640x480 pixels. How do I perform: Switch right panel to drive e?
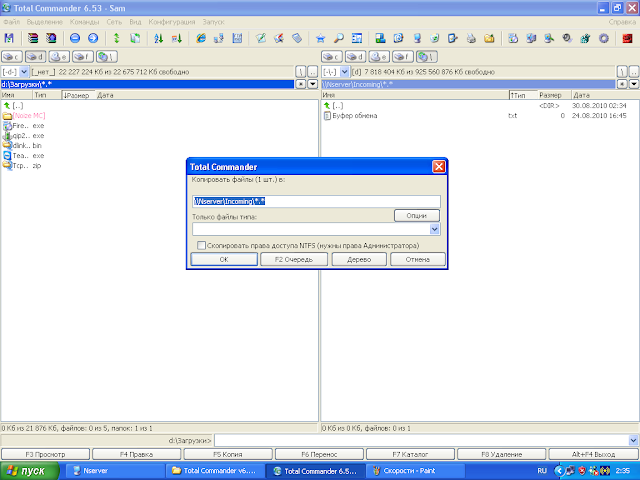coord(379,57)
